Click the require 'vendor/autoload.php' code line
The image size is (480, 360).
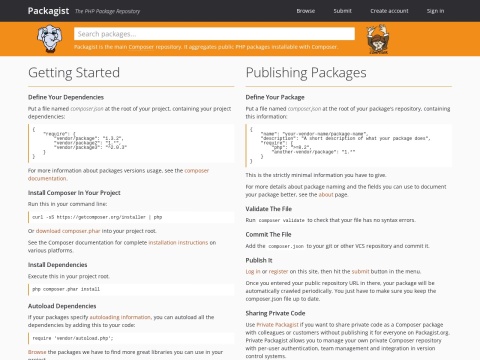tap(131, 338)
